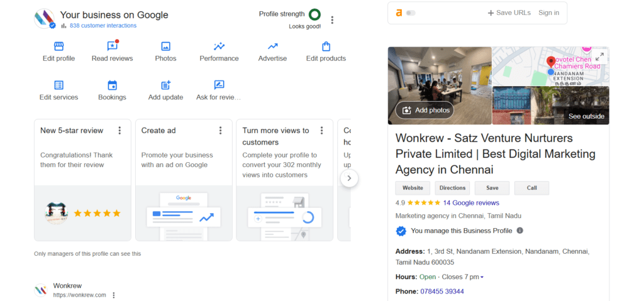Viewport: 644px width, 301px height.
Task: Open the Photos icon
Action: point(165,46)
